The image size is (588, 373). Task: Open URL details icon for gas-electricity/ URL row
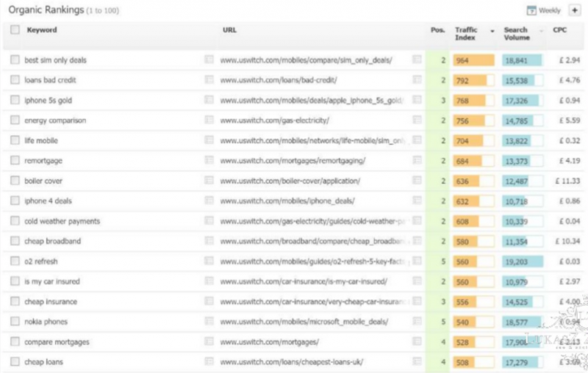[417, 120]
